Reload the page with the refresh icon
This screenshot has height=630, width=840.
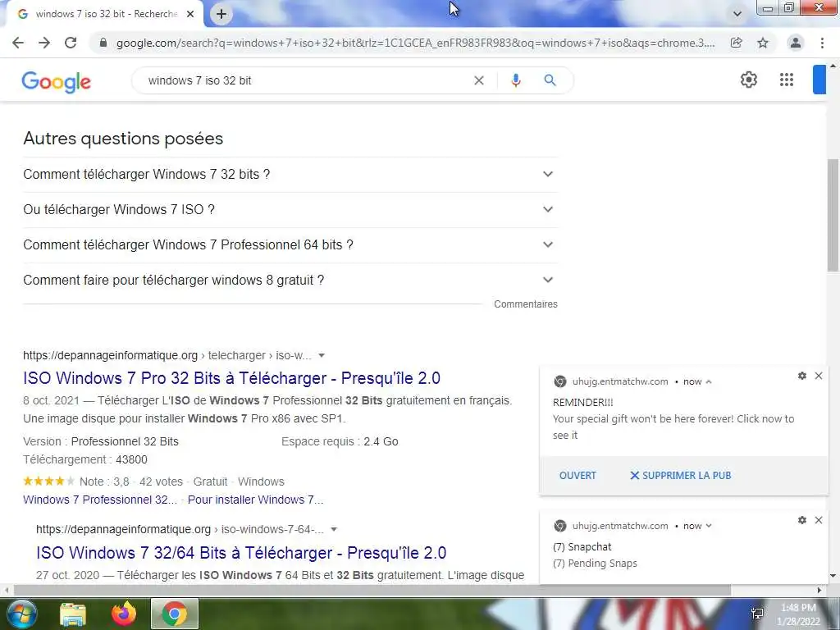click(x=71, y=43)
